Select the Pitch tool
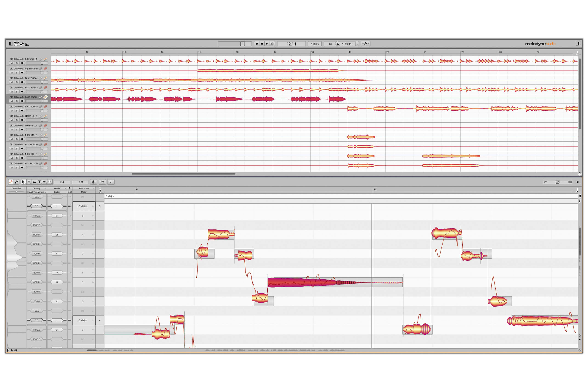 click(29, 182)
